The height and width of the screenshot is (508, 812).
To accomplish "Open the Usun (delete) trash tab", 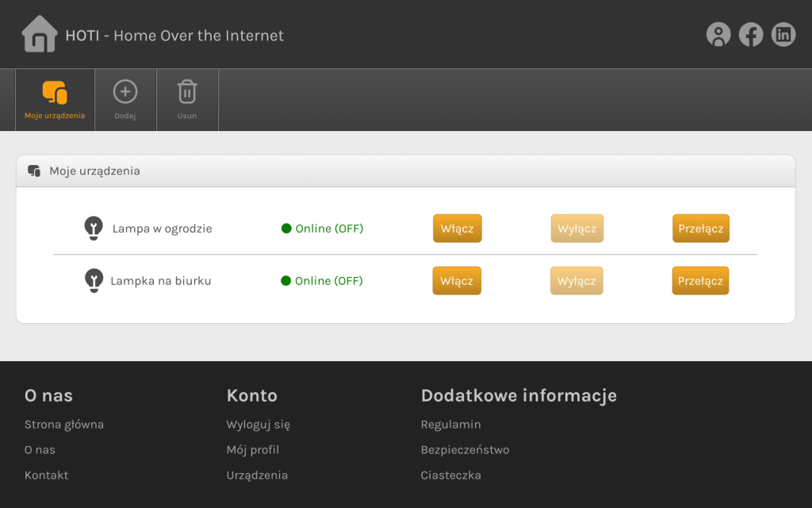I will point(187,99).
